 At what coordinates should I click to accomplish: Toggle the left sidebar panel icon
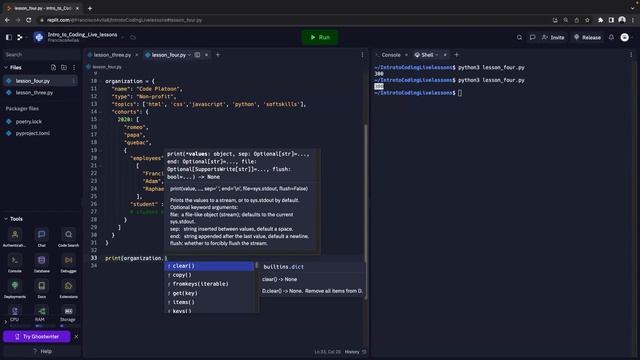9,37
